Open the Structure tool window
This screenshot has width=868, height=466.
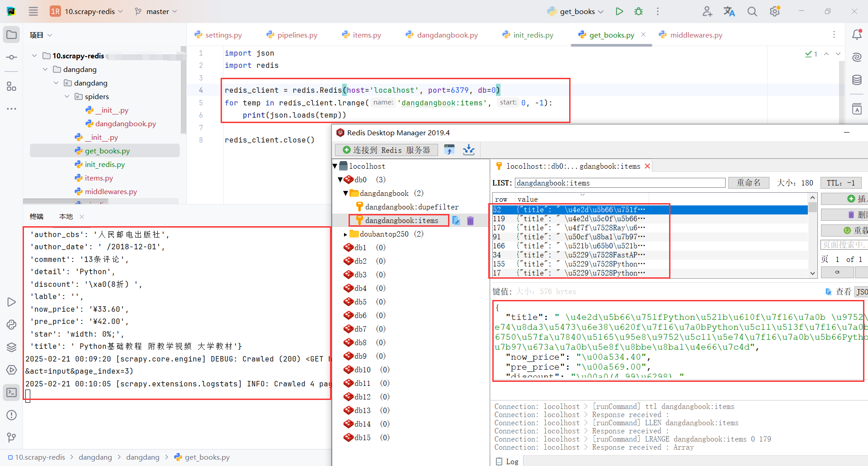coord(12,86)
